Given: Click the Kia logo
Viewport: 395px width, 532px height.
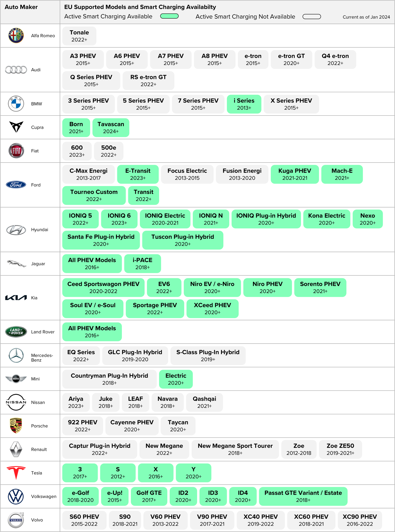Looking at the screenshot, I should 16,297.
